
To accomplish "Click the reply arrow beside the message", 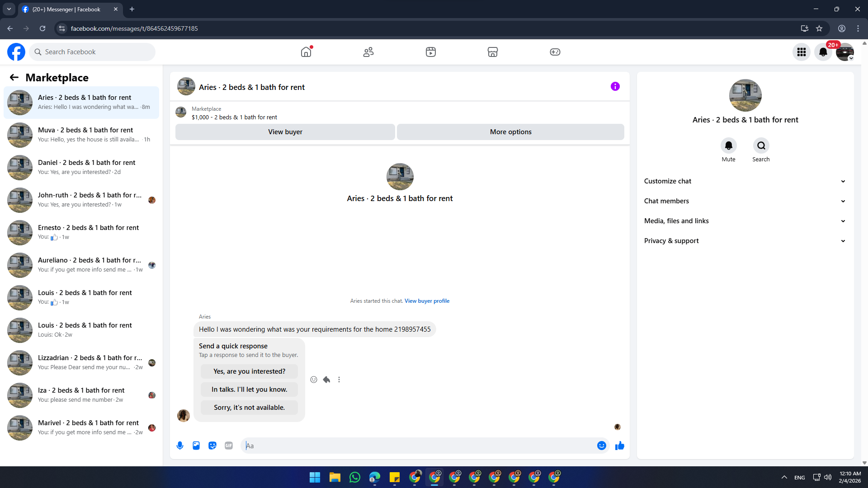I will [326, 380].
